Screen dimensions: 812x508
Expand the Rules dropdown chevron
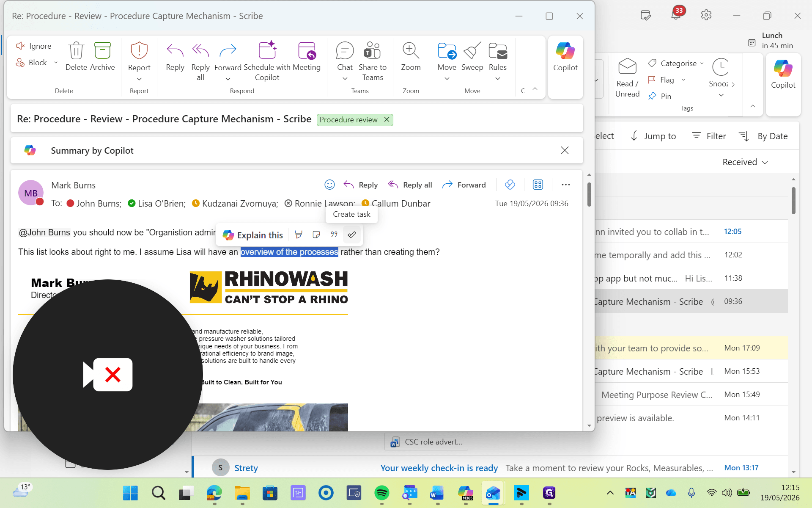[498, 79]
